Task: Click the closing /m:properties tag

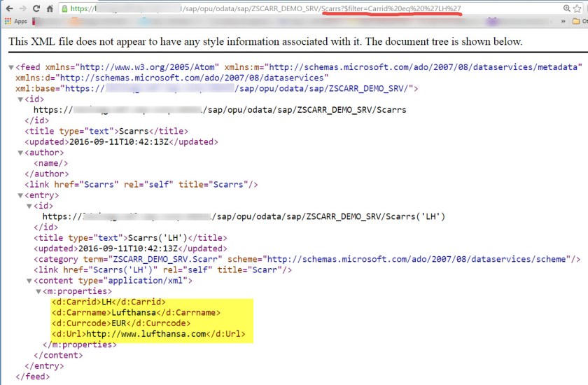Action: tap(80, 344)
